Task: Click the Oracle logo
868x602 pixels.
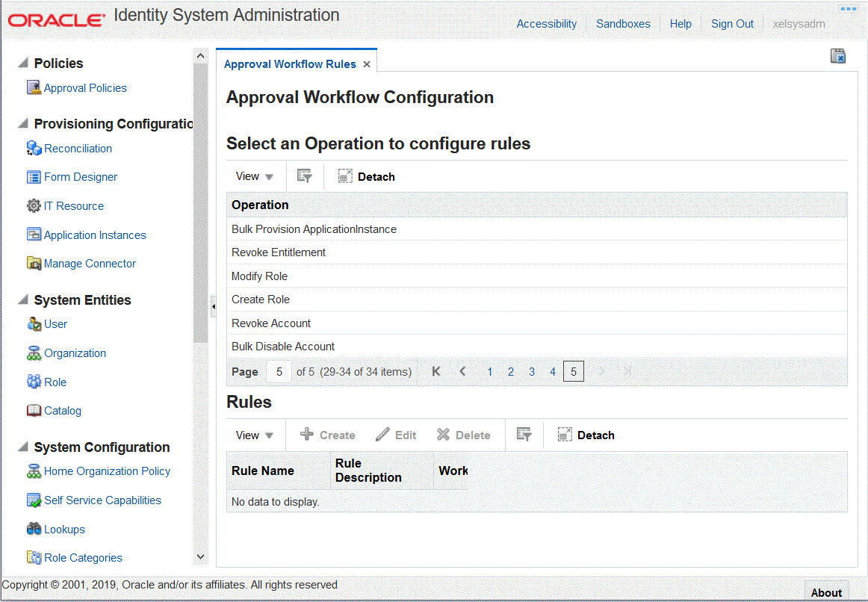Action: click(57, 20)
